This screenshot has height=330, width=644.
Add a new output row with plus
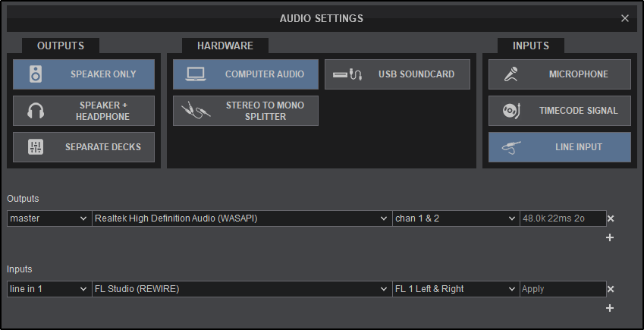pyautogui.click(x=610, y=237)
